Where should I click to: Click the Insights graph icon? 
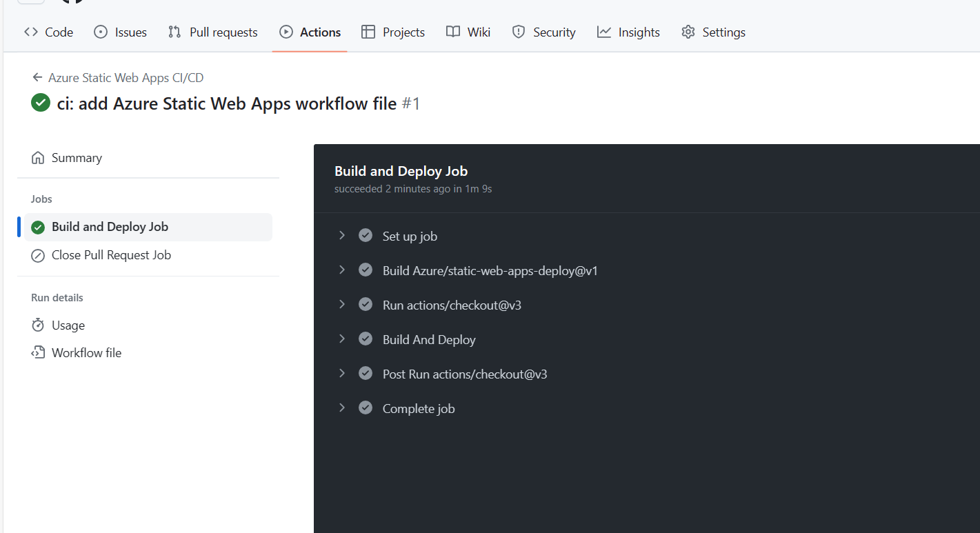tap(604, 32)
